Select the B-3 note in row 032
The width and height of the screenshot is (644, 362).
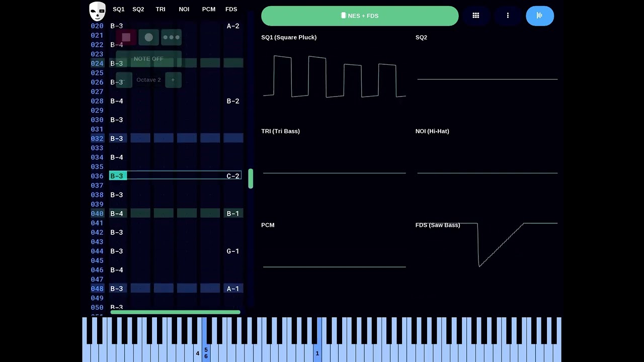click(x=117, y=139)
